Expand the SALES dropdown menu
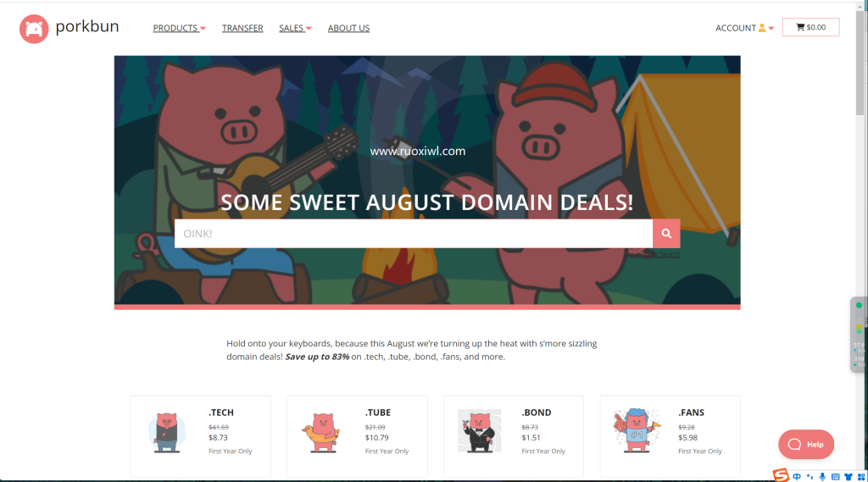868x482 pixels. click(x=295, y=28)
